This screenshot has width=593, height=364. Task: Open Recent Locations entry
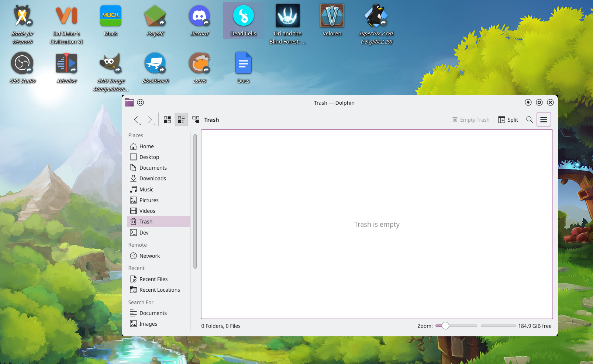pyautogui.click(x=159, y=290)
